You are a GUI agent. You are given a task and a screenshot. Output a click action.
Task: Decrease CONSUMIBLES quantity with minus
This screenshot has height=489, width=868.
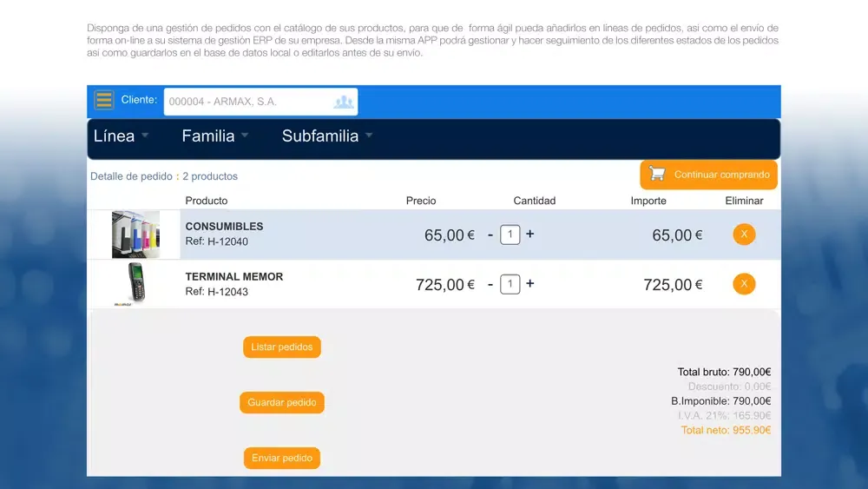pyautogui.click(x=490, y=235)
